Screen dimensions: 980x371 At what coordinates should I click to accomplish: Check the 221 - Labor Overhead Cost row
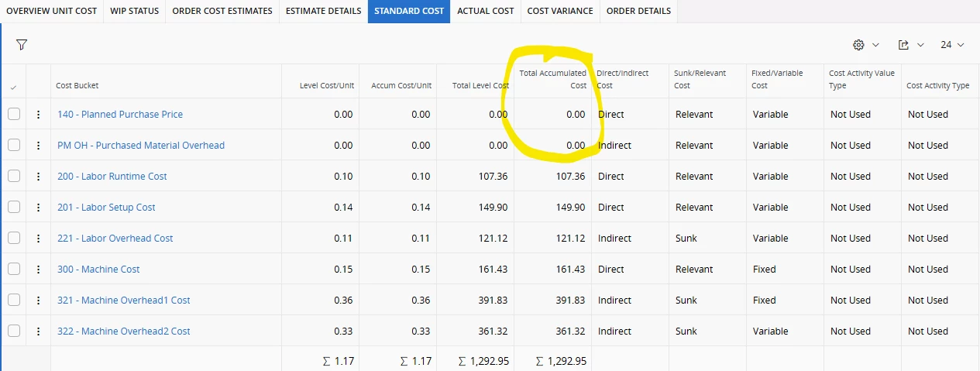[14, 238]
